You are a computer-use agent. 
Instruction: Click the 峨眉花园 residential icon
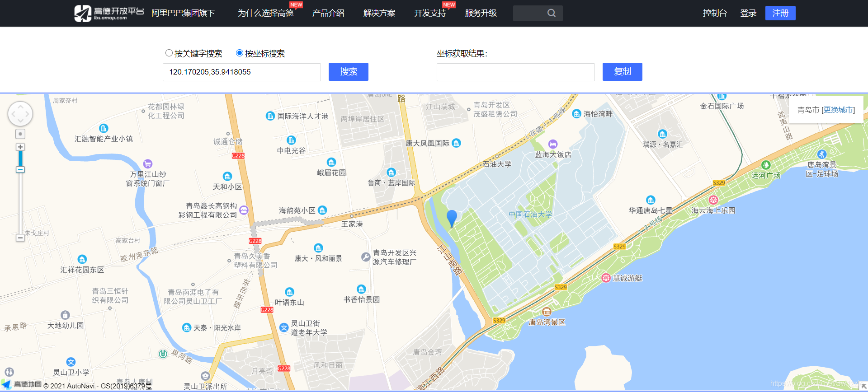[331, 162]
